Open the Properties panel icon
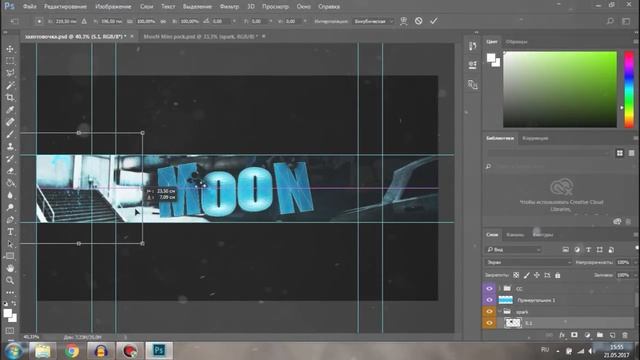Image resolution: width=640 pixels, height=360 pixels. (x=473, y=65)
